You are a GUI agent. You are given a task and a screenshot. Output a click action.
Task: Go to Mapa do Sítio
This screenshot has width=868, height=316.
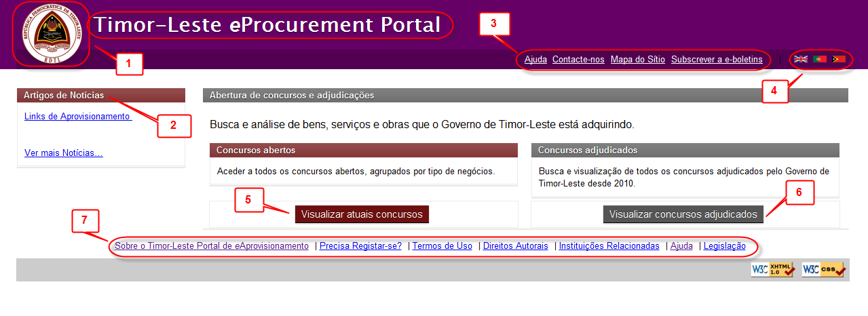(637, 60)
